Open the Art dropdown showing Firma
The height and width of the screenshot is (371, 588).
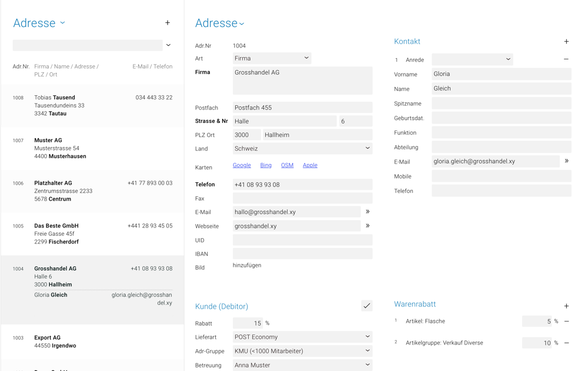pyautogui.click(x=272, y=58)
